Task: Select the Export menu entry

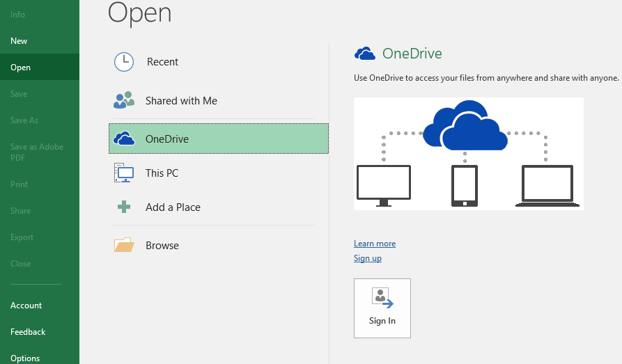Action: (x=22, y=237)
